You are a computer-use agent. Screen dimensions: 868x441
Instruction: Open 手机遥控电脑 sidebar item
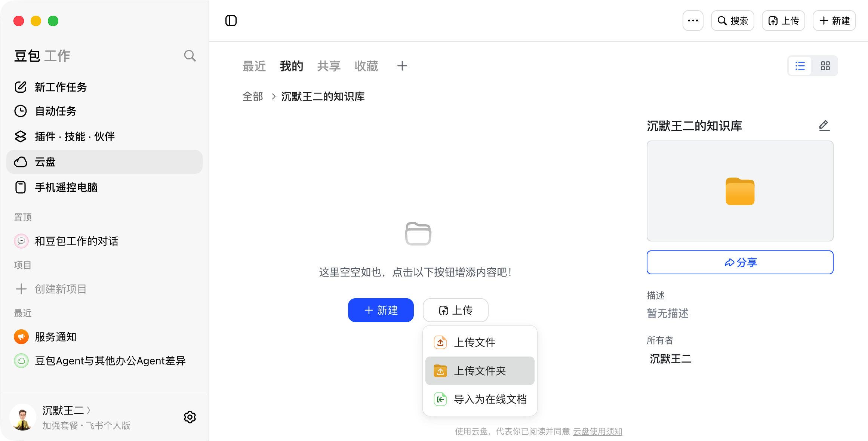point(105,187)
